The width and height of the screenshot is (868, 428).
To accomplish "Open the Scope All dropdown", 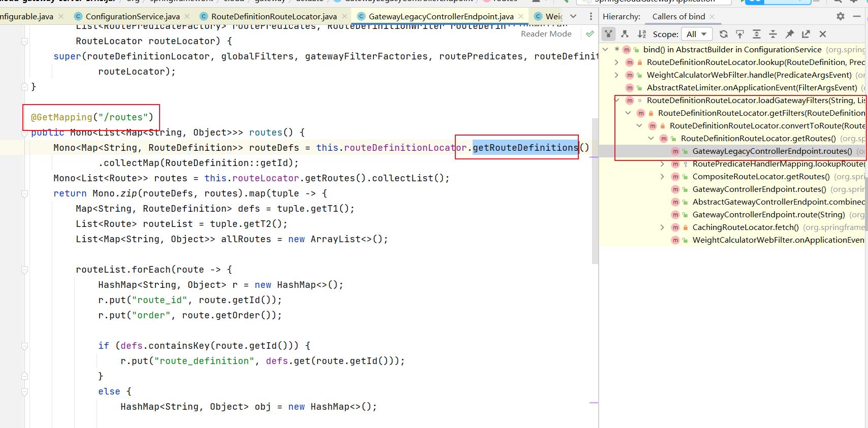I will pos(697,34).
